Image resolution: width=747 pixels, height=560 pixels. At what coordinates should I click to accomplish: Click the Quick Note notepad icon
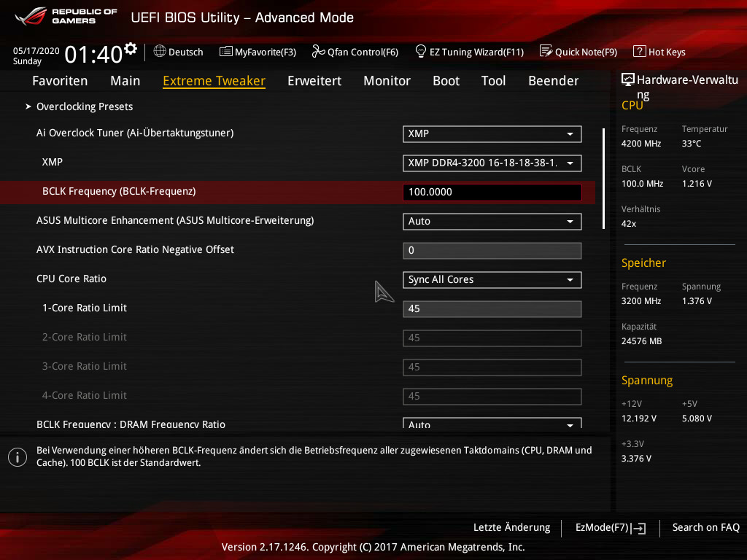click(x=546, y=51)
